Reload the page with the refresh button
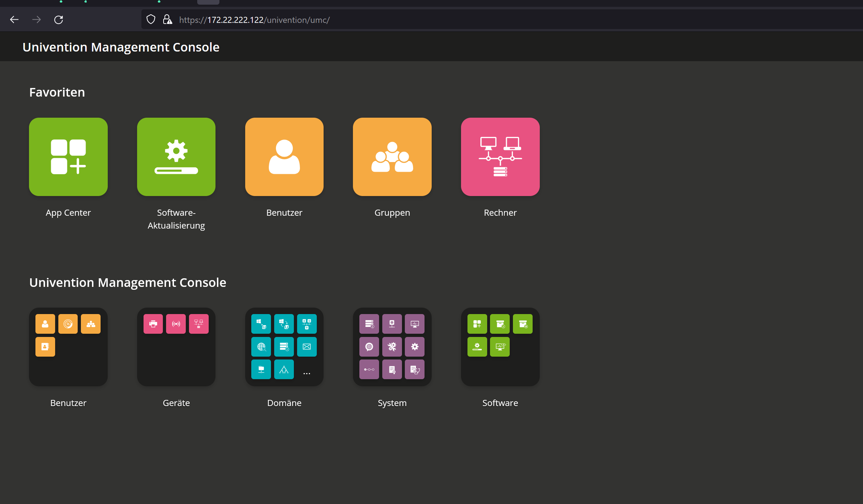The image size is (863, 504). [x=59, y=20]
